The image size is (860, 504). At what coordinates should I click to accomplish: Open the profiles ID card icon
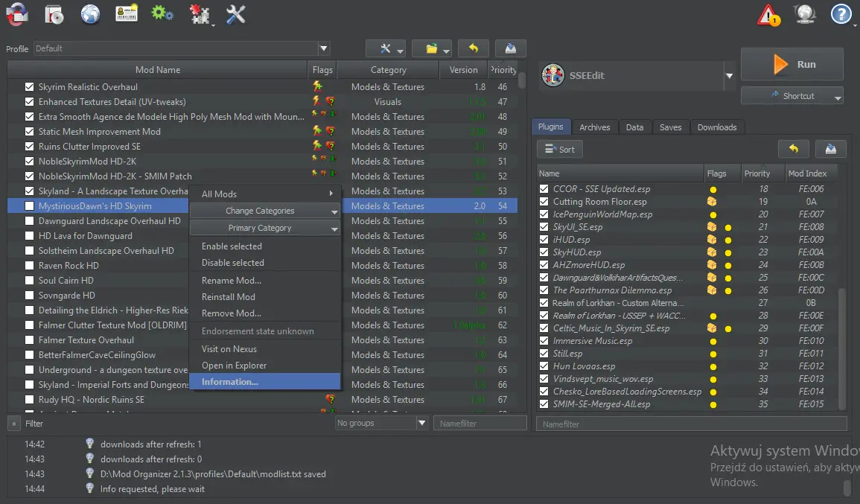tap(126, 14)
